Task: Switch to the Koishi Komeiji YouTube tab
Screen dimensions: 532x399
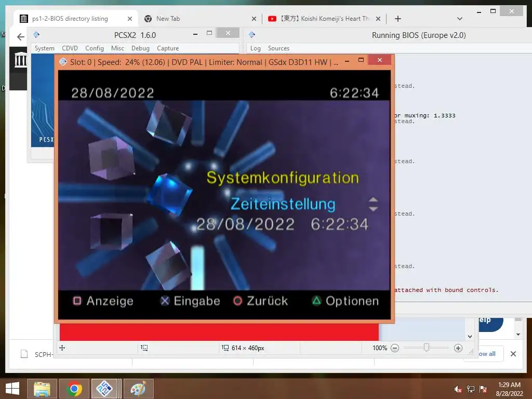Action: tap(325, 19)
